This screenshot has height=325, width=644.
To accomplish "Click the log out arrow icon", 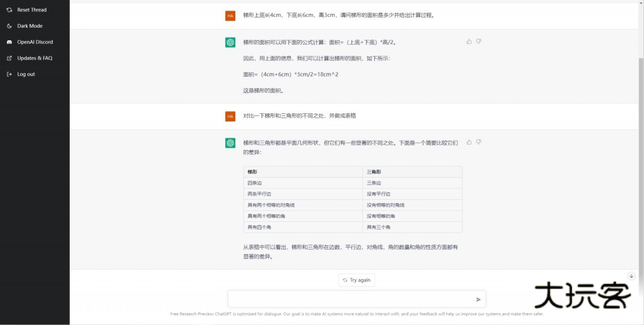I will pos(9,74).
